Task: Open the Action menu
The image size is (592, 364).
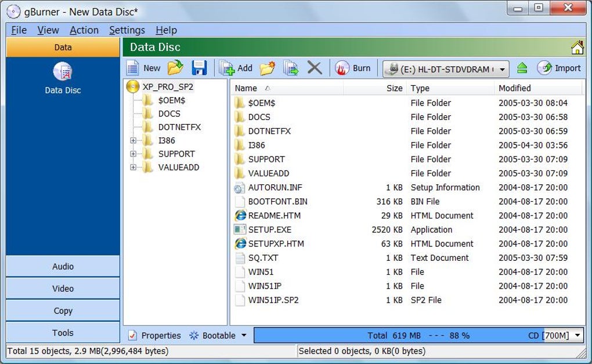Action: click(x=84, y=30)
